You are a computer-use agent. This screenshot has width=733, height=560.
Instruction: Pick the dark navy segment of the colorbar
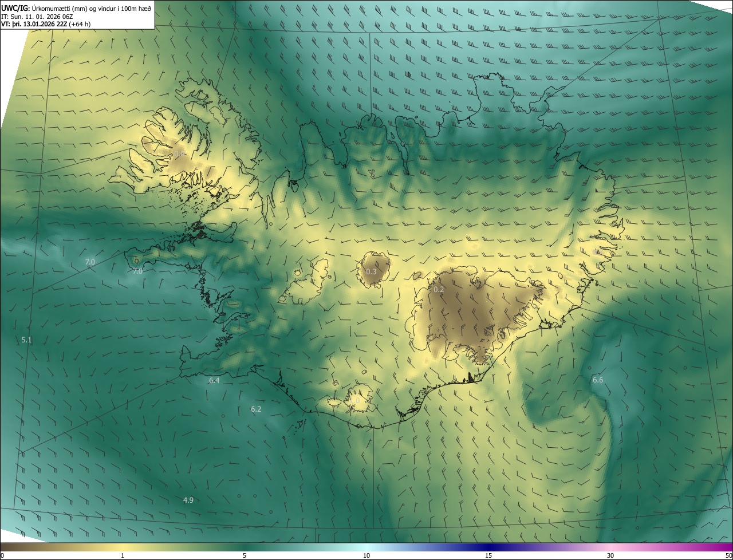(488, 547)
